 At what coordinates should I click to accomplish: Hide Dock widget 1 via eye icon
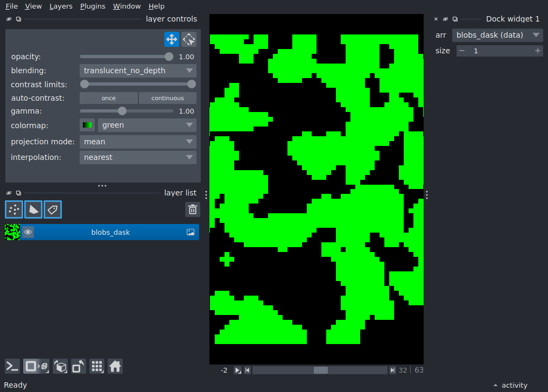(445, 19)
